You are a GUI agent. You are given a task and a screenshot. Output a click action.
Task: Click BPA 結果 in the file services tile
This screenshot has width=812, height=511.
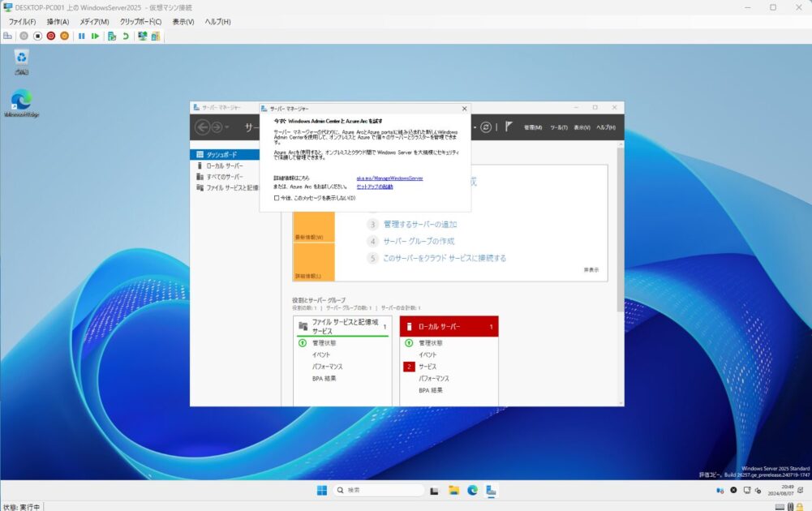pos(324,379)
